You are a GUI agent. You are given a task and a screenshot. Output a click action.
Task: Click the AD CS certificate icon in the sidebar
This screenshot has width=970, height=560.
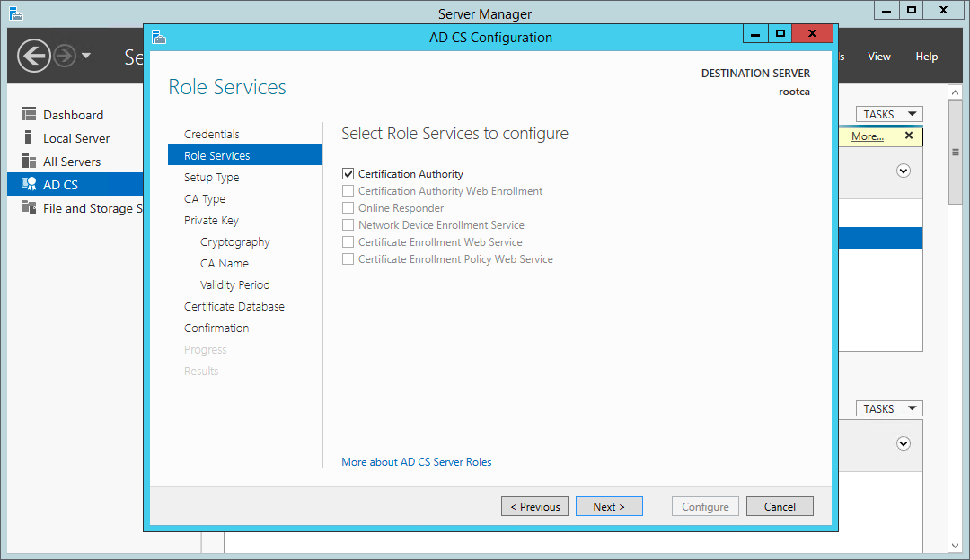pos(29,184)
